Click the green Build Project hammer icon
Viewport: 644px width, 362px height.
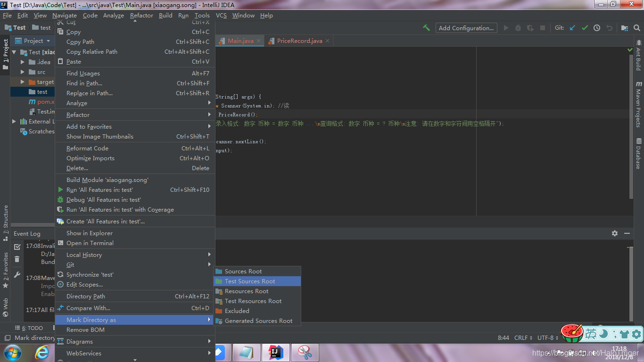426,28
